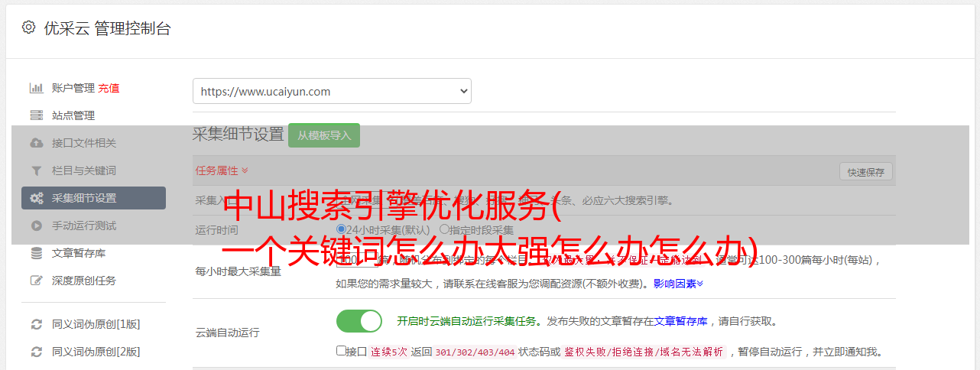Click the gear icon beside 优采云 管理控制台

pos(28,28)
